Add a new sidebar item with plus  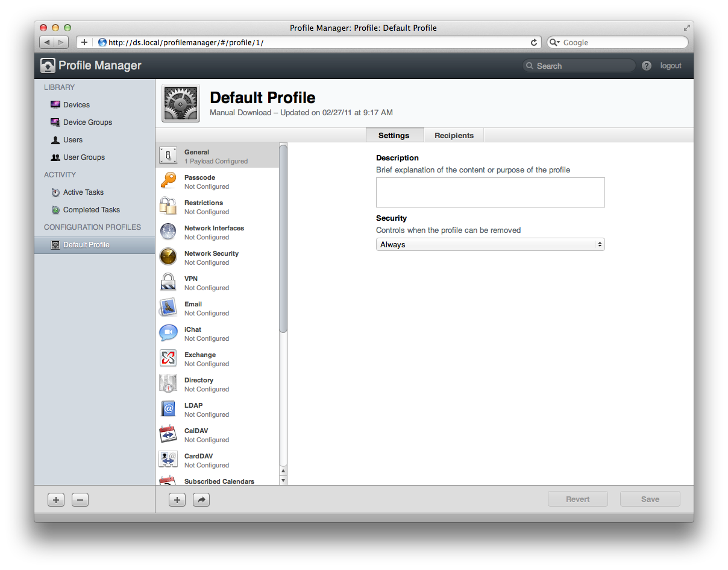coord(56,499)
